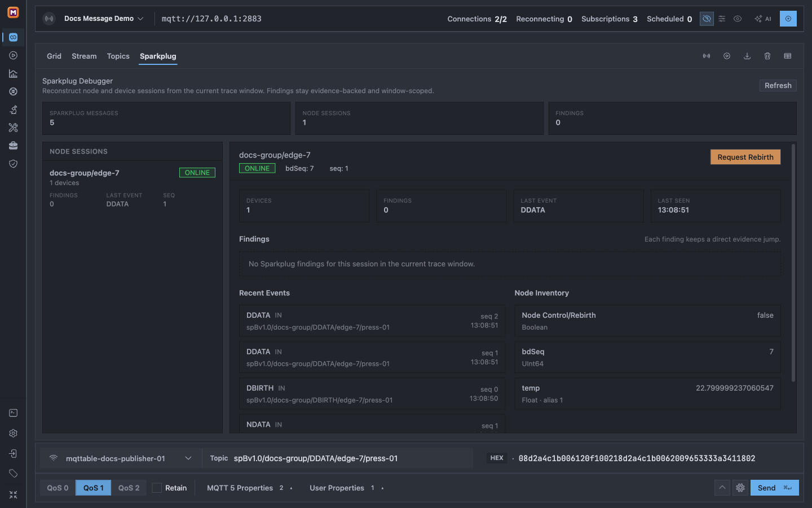The width and height of the screenshot is (812, 508).
Task: Switch to the Stream tab
Action: click(84, 56)
